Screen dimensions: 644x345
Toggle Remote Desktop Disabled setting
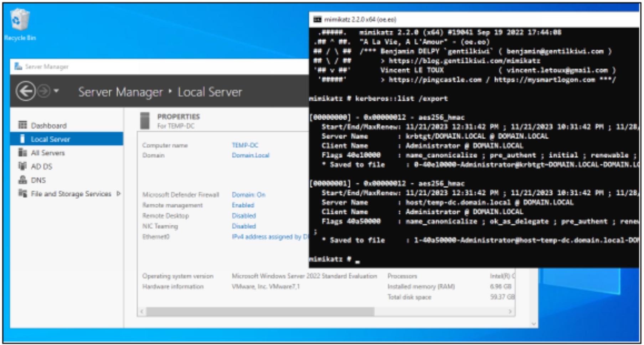tap(244, 216)
